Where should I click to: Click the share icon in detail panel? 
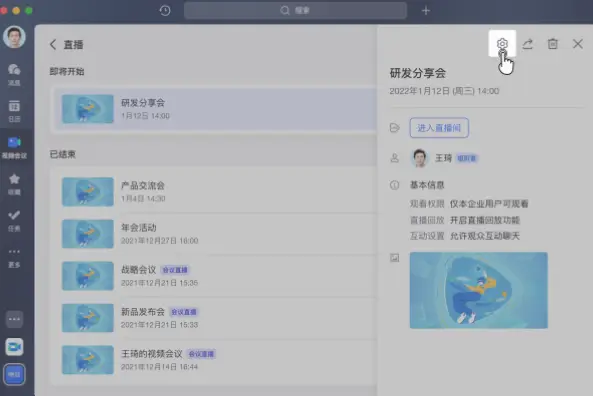[528, 44]
